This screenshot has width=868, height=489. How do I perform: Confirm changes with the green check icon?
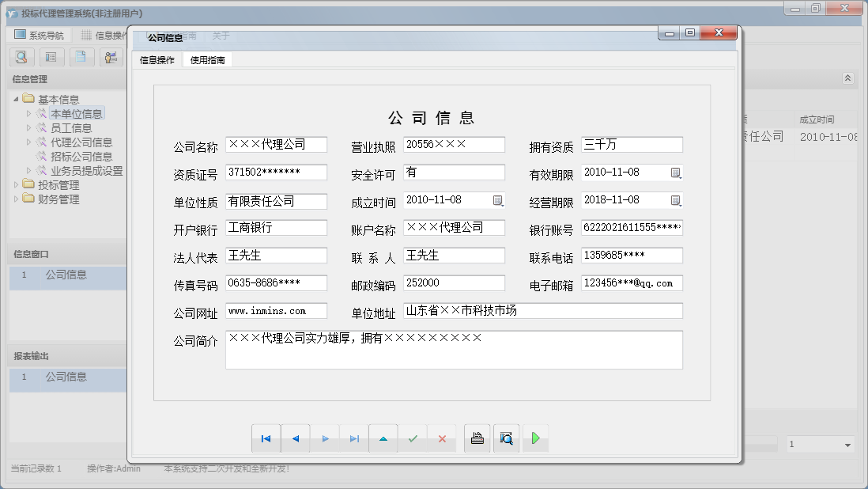tap(413, 438)
